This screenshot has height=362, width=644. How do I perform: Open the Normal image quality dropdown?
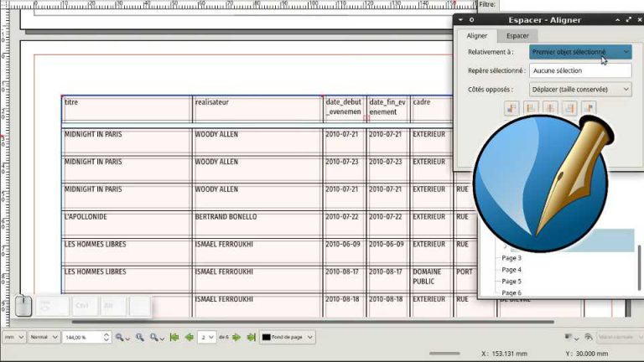[44, 337]
